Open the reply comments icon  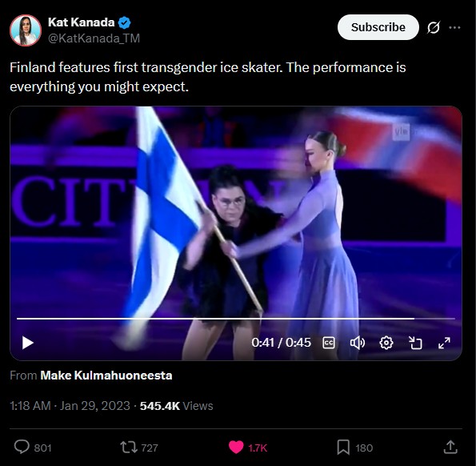[22, 447]
